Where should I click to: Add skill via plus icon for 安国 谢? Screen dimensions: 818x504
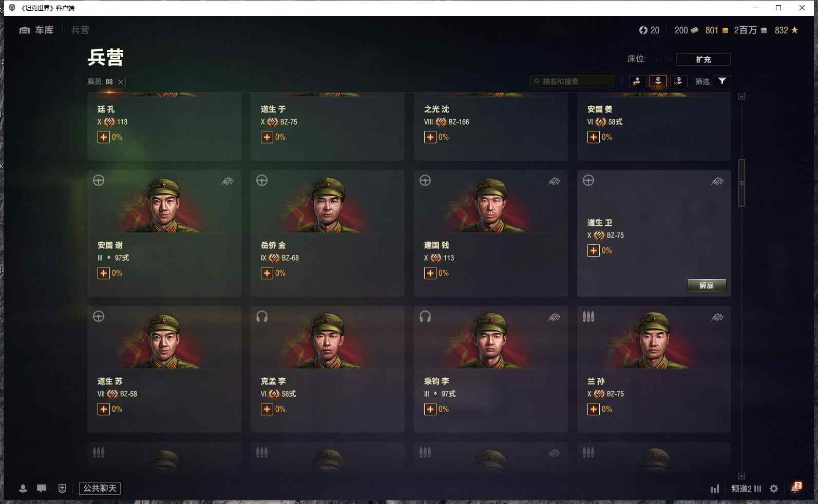pyautogui.click(x=104, y=273)
